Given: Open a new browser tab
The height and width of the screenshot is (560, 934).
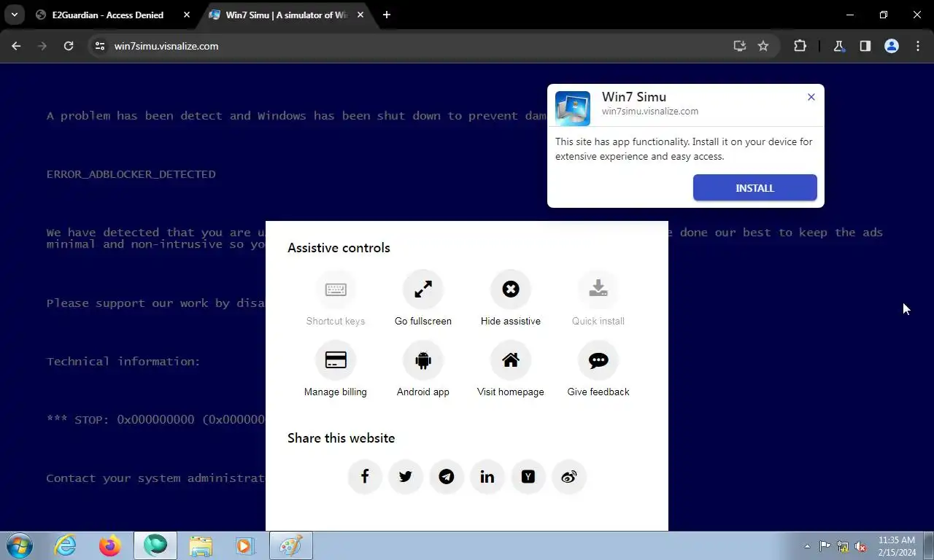Looking at the screenshot, I should coord(387,15).
